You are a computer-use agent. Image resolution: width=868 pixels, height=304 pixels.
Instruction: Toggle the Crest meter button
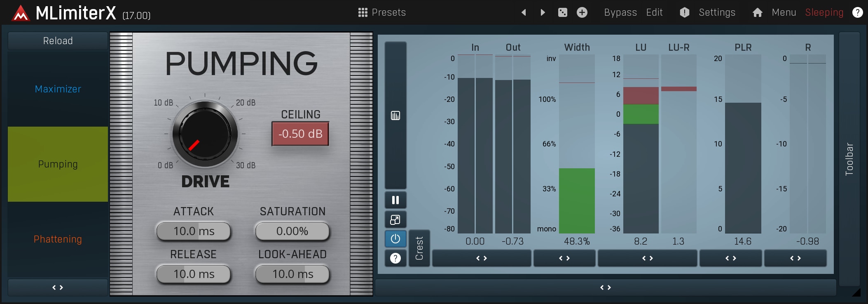point(419,248)
